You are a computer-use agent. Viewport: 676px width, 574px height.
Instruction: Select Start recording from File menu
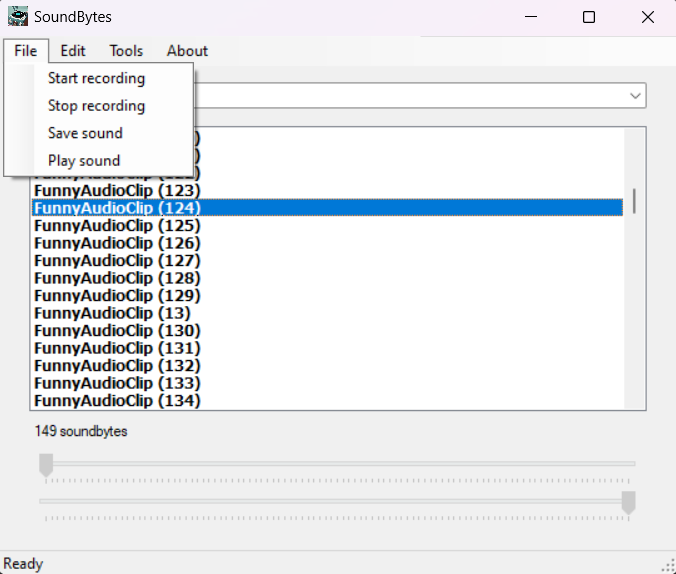[96, 78]
